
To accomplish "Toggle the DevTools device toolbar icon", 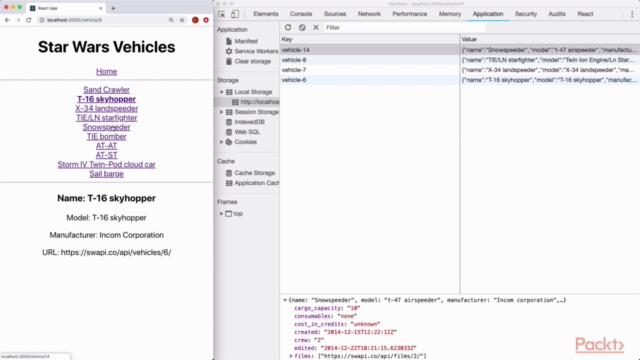I will [x=235, y=14].
